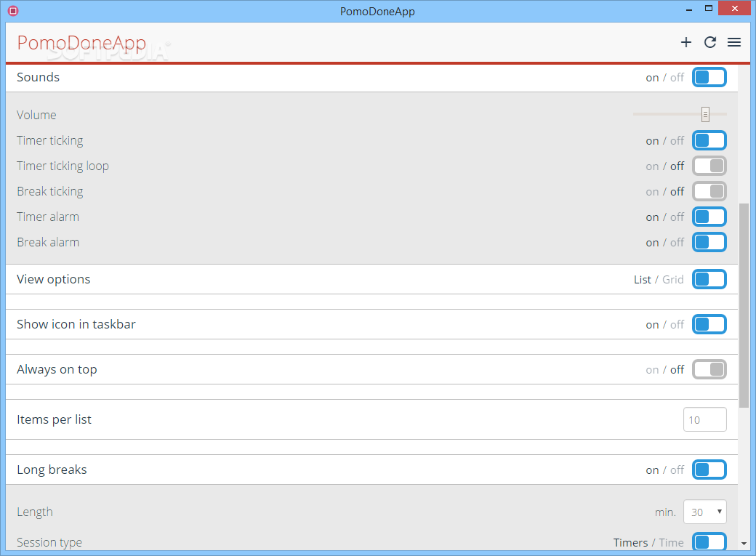Click the PomoDoneApp logo text
Image resolution: width=756 pixels, height=556 pixels.
pyautogui.click(x=81, y=44)
